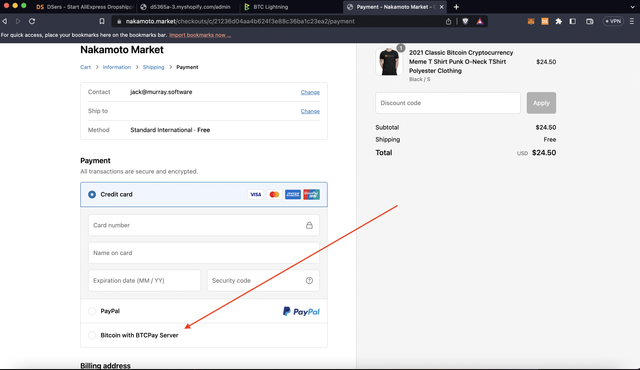Click Standard International - Free method text

click(170, 130)
